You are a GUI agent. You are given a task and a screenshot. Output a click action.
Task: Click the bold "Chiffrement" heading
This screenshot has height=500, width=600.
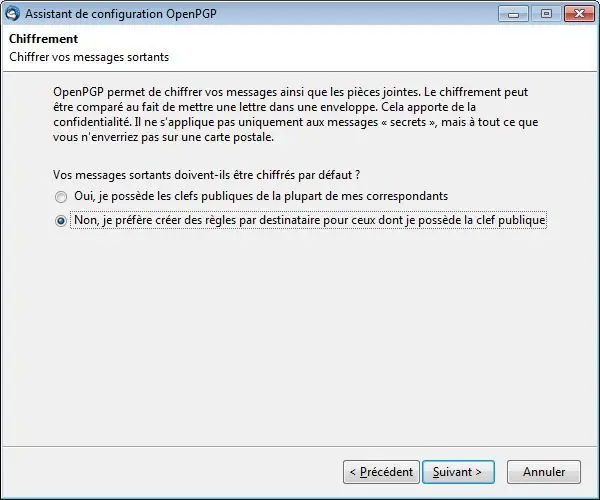coord(43,39)
